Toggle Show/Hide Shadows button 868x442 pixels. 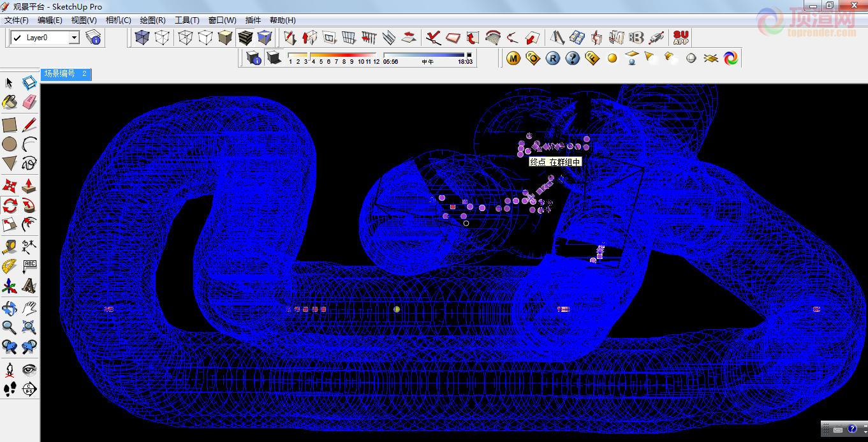[x=274, y=58]
